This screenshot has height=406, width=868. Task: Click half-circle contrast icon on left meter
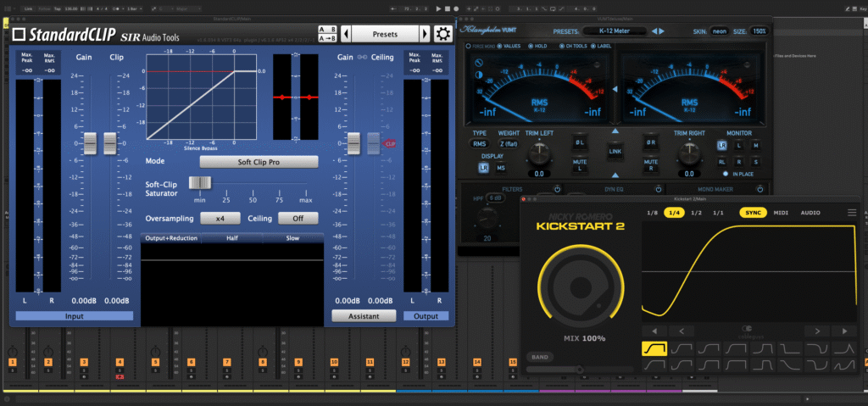(x=479, y=75)
